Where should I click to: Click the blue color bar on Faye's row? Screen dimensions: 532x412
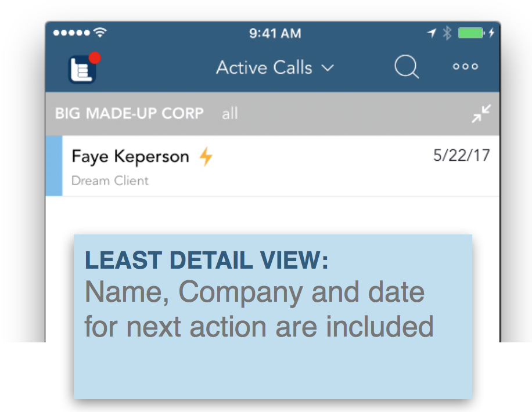(x=54, y=166)
